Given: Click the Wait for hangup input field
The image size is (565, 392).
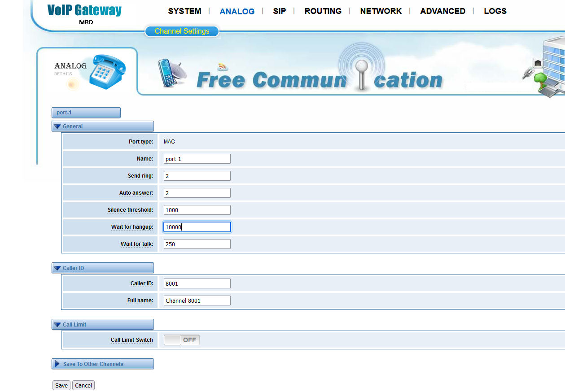Looking at the screenshot, I should tap(197, 227).
